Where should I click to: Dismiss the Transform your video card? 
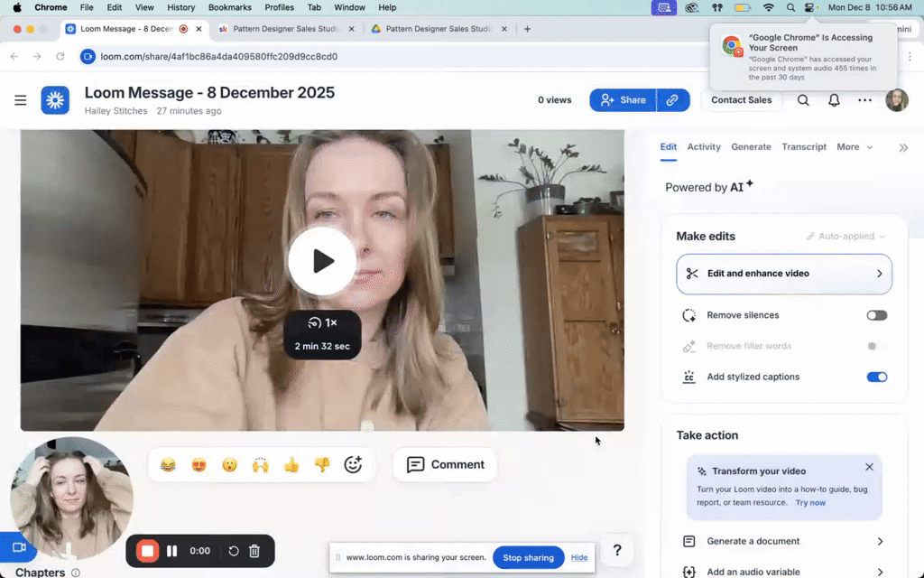click(869, 467)
